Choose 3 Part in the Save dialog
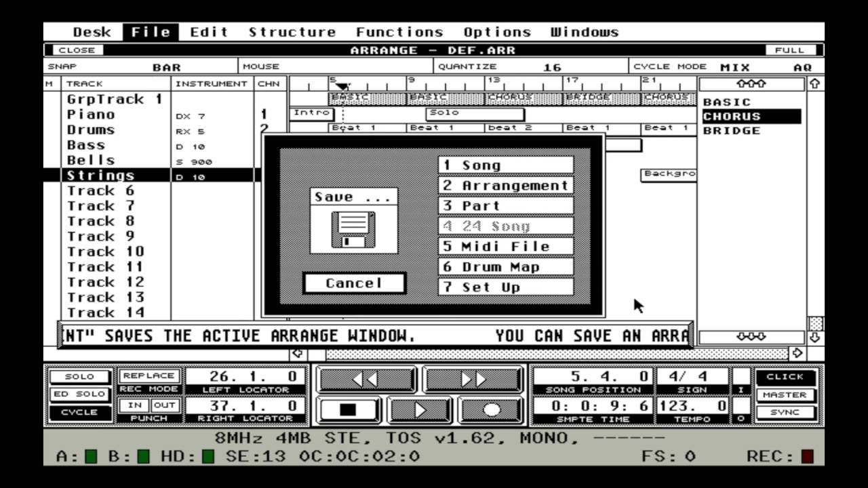Viewport: 868px width, 488px height. point(506,205)
